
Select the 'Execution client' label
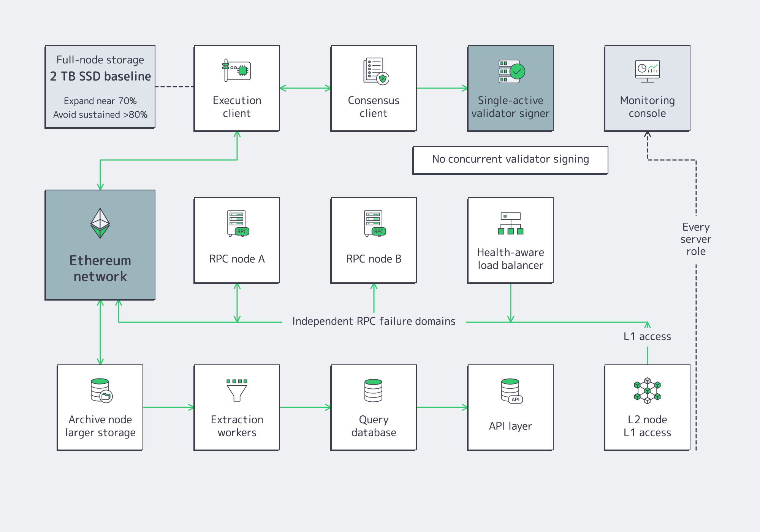(237, 107)
